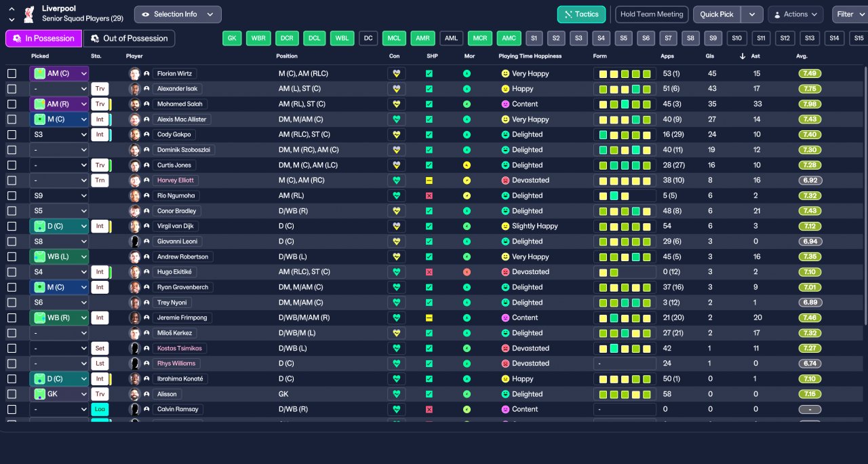Open Miloš Kerkez's player name button
Viewport: 868px width, 464px height.
click(x=176, y=333)
